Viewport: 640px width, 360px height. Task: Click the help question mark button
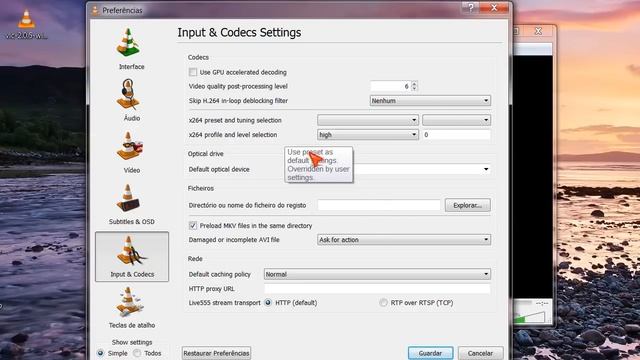pos(470,8)
